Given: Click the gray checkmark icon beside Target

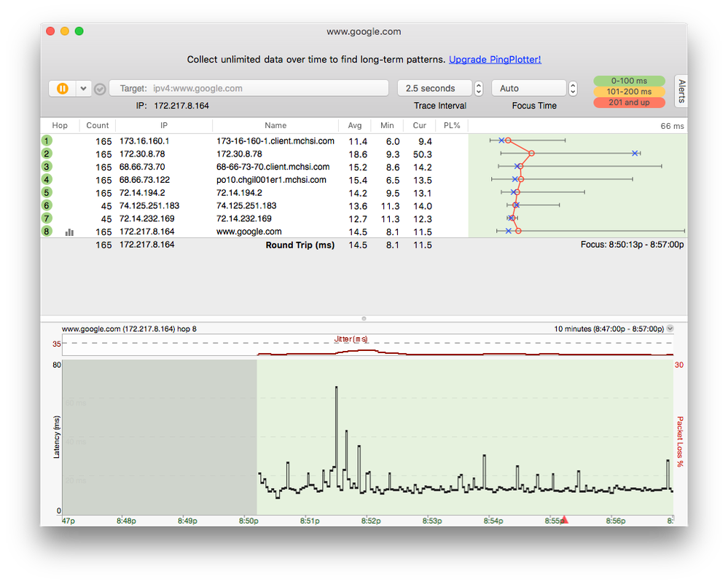Looking at the screenshot, I should 101,89.
